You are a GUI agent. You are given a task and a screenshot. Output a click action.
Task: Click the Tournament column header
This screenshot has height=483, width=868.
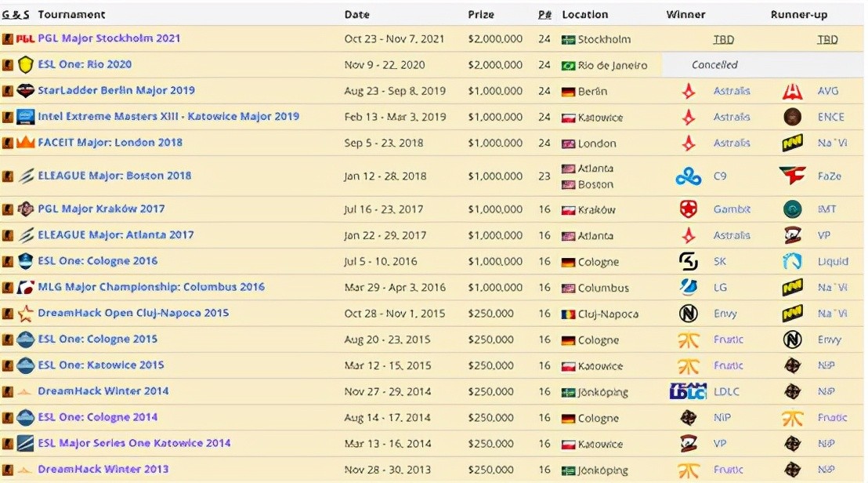[x=71, y=14]
